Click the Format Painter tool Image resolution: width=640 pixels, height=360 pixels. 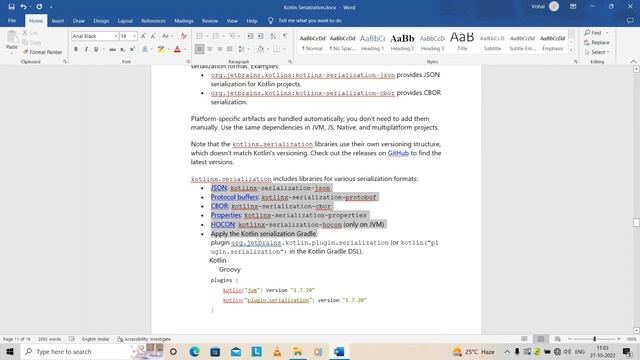click(x=42, y=52)
